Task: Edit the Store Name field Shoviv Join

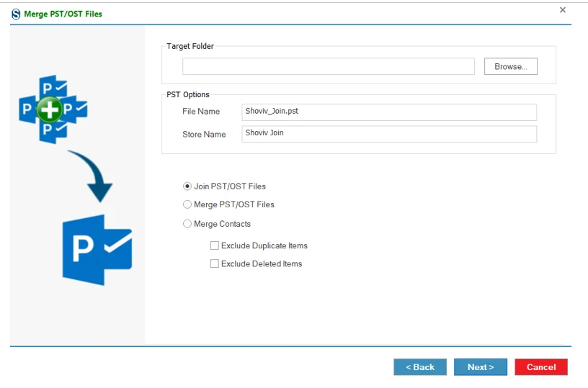Action: [389, 134]
